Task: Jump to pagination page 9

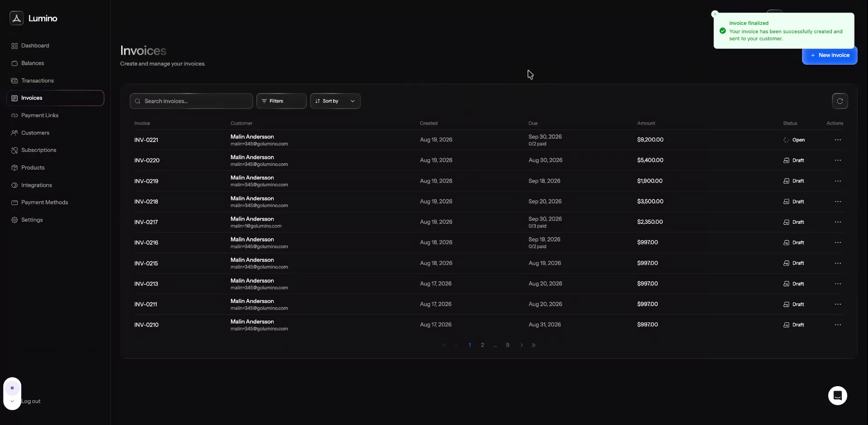Action: [508, 345]
